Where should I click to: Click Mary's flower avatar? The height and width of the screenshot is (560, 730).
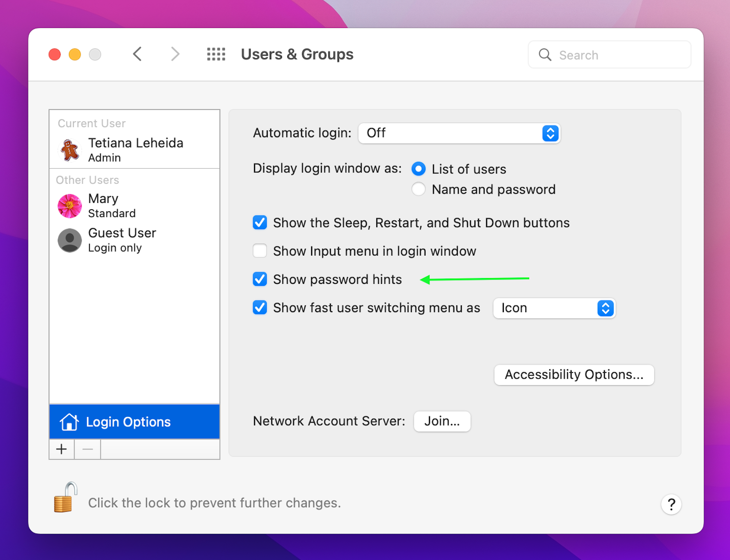tap(70, 206)
